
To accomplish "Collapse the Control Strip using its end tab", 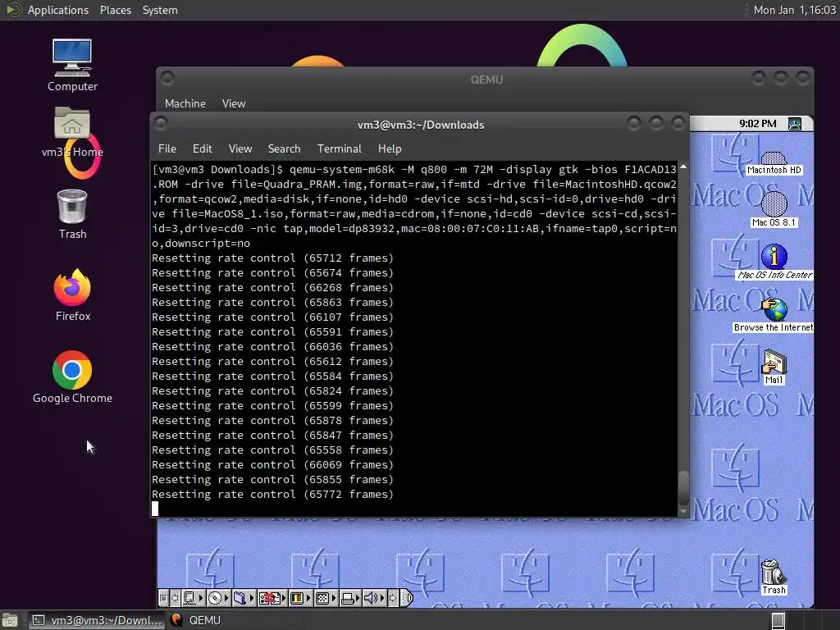I will 407,598.
